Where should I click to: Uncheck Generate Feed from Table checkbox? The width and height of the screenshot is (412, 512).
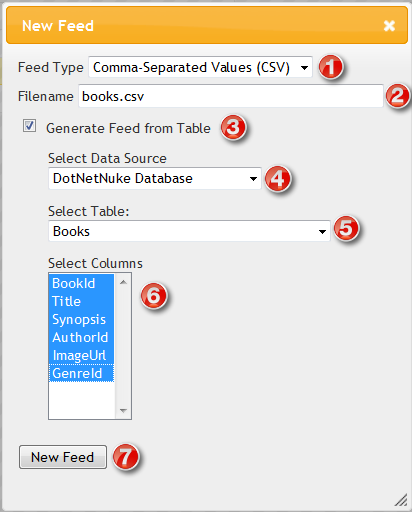tap(29, 126)
